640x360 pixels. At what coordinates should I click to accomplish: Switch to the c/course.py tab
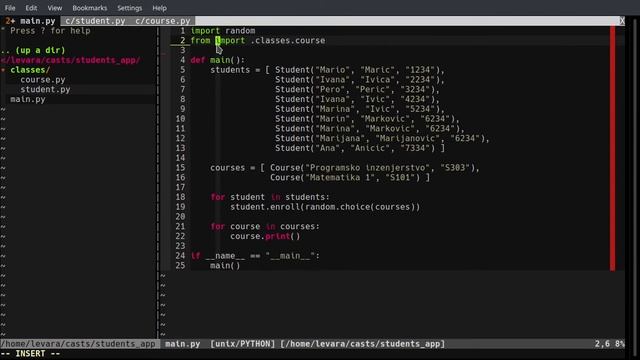163,21
